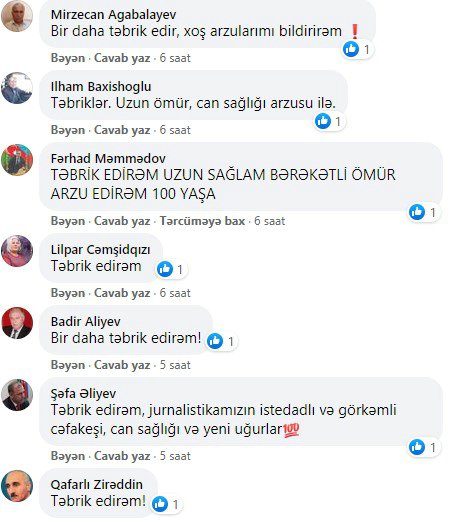
Task: Click Tərcüməyə bax under Fərhad Məmmədov's comment
Action: point(202,221)
